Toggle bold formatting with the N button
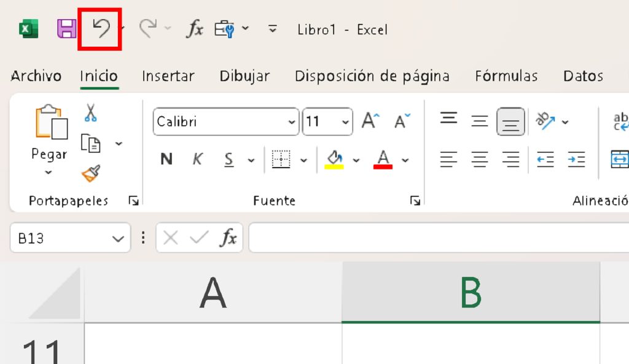 pyautogui.click(x=166, y=160)
